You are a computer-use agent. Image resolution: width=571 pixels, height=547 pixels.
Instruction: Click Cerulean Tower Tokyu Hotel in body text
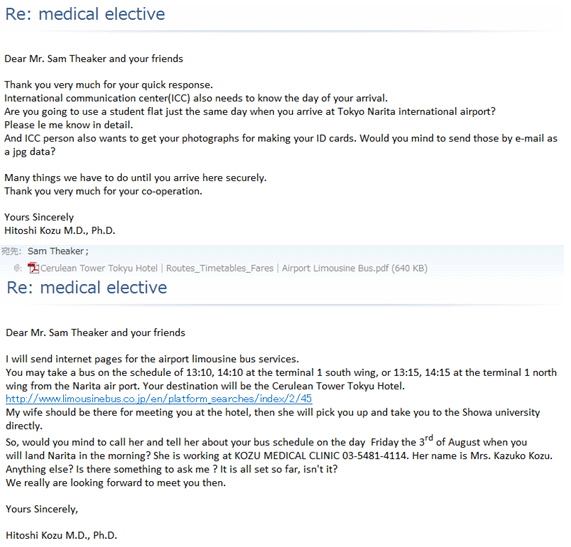(x=337, y=386)
